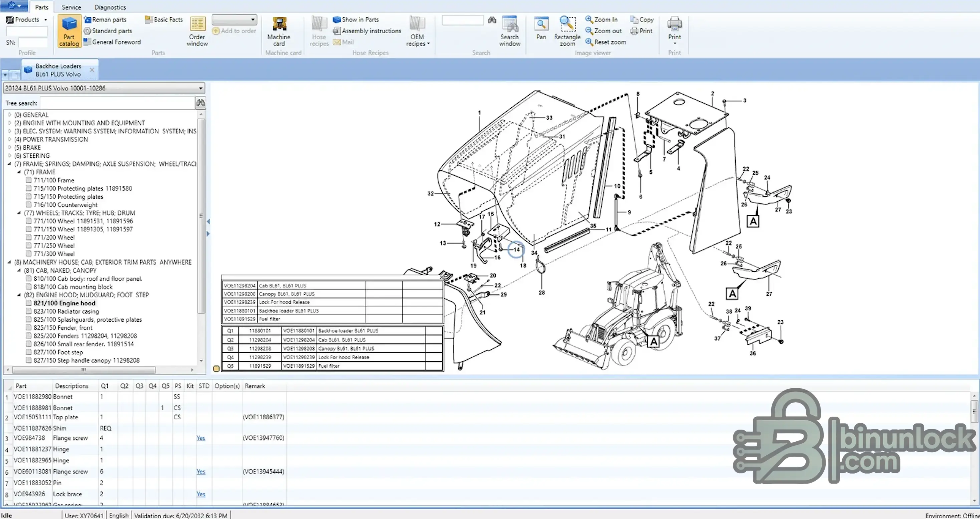Open Standard parts list

tap(108, 31)
